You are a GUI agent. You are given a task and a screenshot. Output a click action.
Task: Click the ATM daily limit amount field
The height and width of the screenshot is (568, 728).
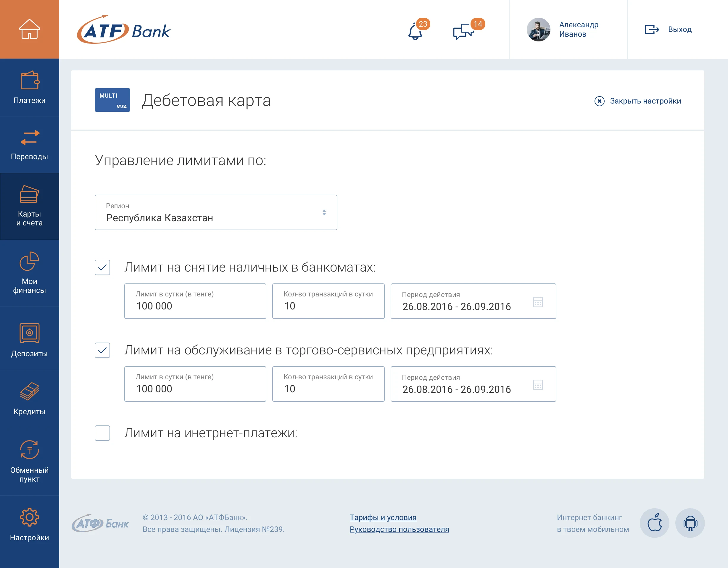pos(195,301)
